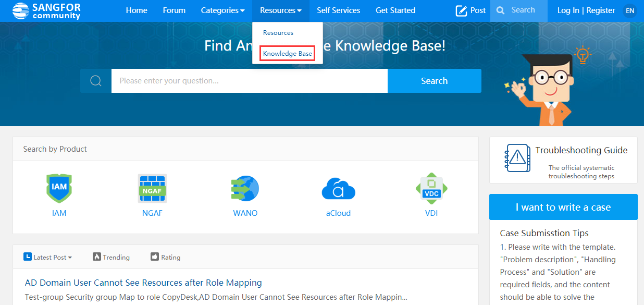Screen dimensions: 644x305
Task: Click the IAM product label
Action: coord(59,213)
